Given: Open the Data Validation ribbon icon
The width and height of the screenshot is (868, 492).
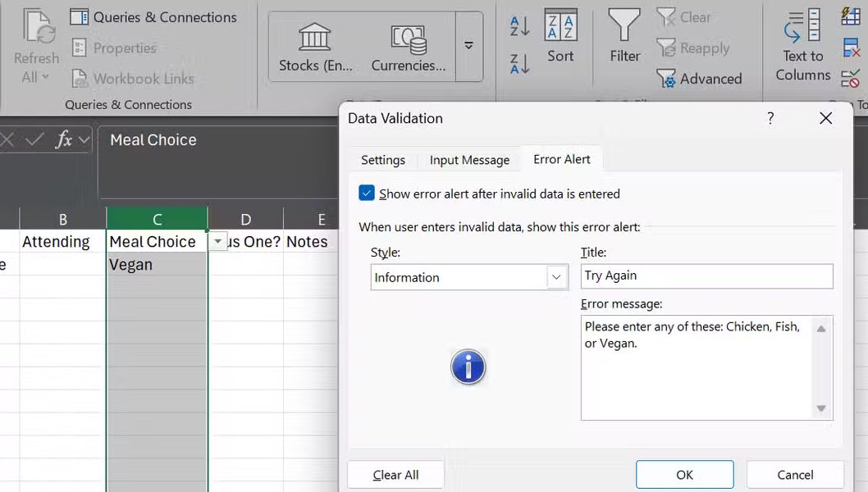Looking at the screenshot, I should click(850, 79).
